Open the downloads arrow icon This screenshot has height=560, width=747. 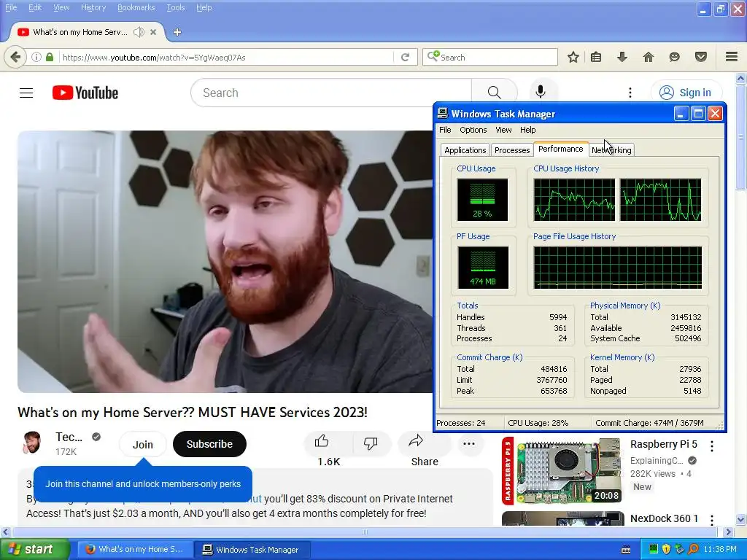point(622,57)
